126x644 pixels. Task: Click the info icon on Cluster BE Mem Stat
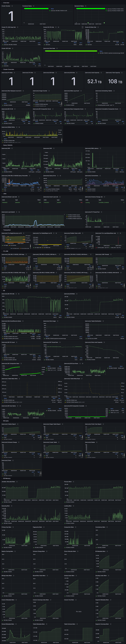click(x=98, y=27)
